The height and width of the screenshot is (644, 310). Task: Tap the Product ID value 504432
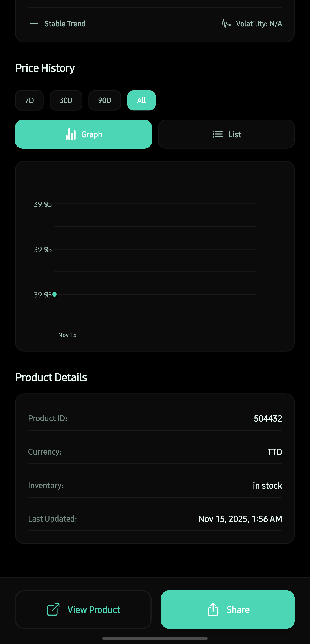click(268, 419)
